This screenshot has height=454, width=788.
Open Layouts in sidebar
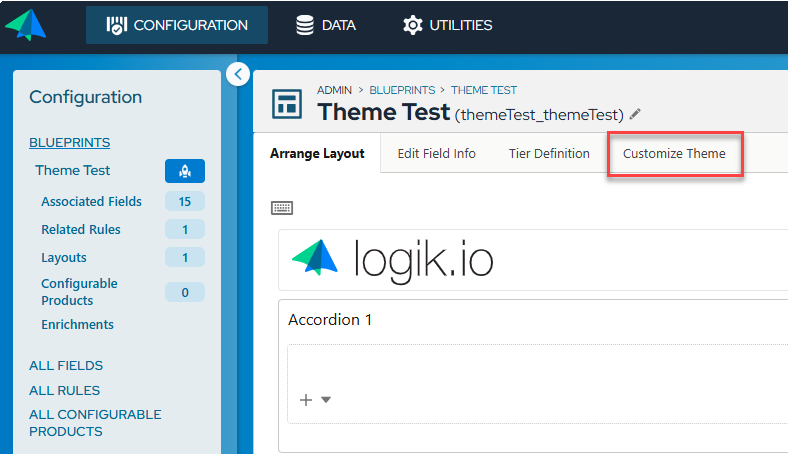tap(64, 258)
